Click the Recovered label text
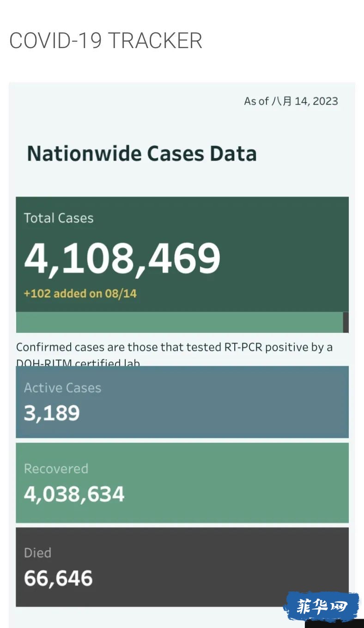 coord(56,468)
